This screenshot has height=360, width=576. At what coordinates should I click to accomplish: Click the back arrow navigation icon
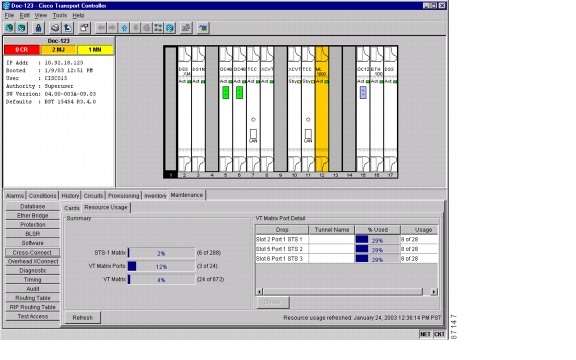(x=101, y=28)
